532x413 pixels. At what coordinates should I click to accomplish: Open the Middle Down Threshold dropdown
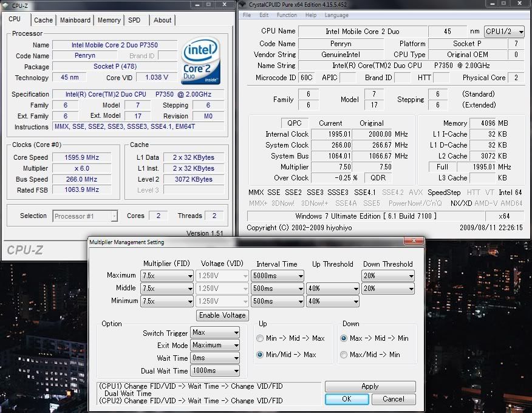(388, 288)
